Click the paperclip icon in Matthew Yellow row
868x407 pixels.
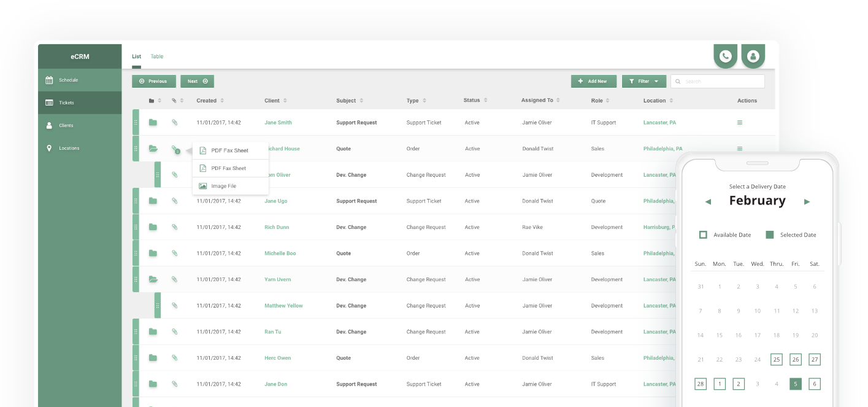(174, 305)
